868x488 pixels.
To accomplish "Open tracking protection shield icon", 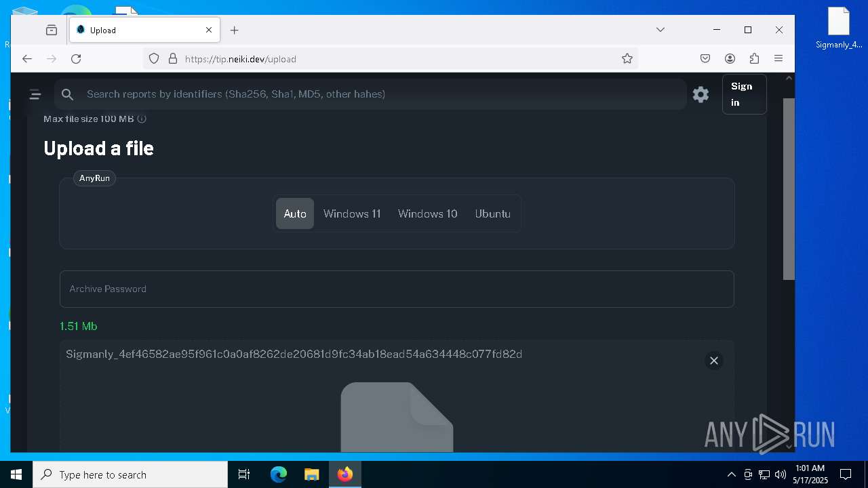I will tap(154, 59).
